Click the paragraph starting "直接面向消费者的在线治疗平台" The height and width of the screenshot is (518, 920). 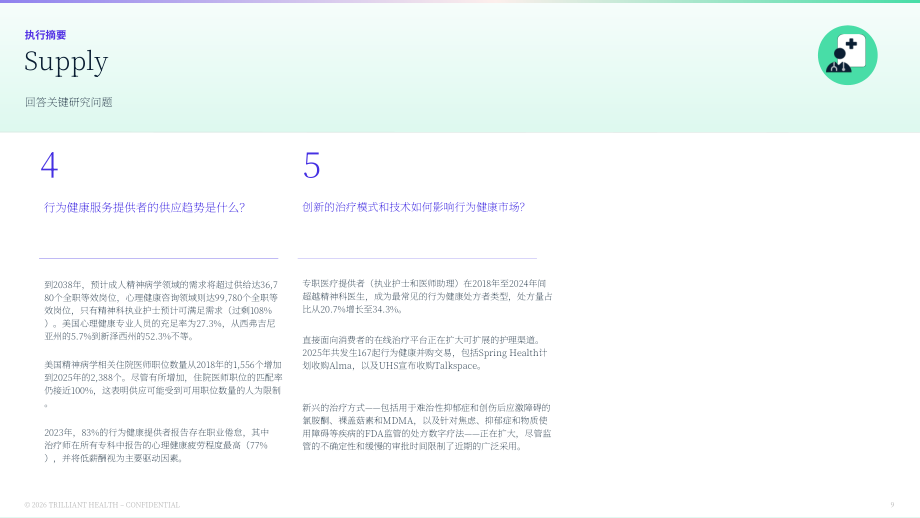pos(425,353)
